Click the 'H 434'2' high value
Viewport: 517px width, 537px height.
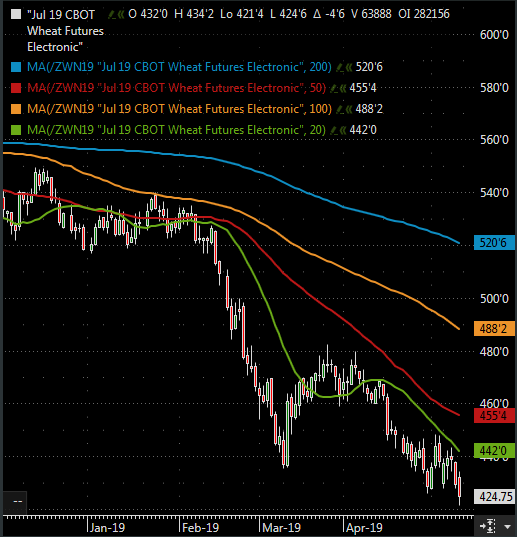click(x=194, y=14)
